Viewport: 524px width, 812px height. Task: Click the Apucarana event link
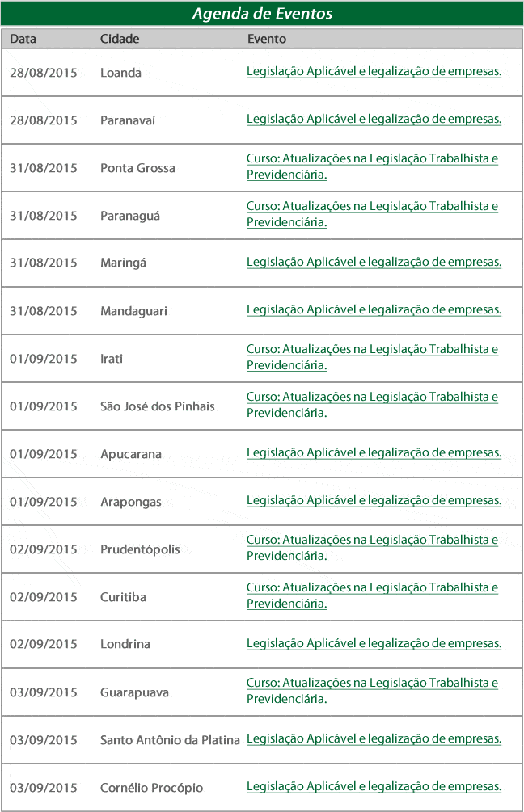374,452
